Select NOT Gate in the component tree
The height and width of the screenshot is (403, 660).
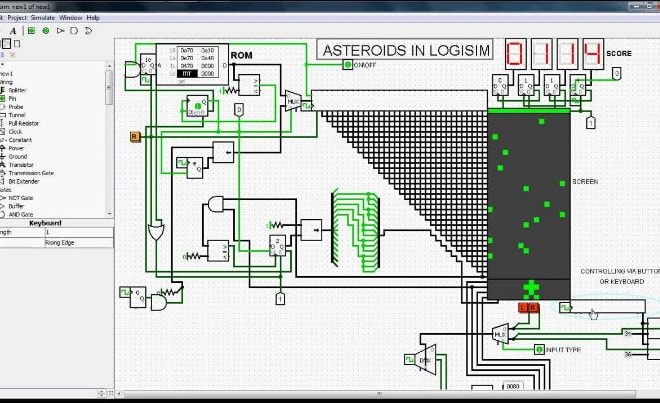pyautogui.click(x=21, y=198)
